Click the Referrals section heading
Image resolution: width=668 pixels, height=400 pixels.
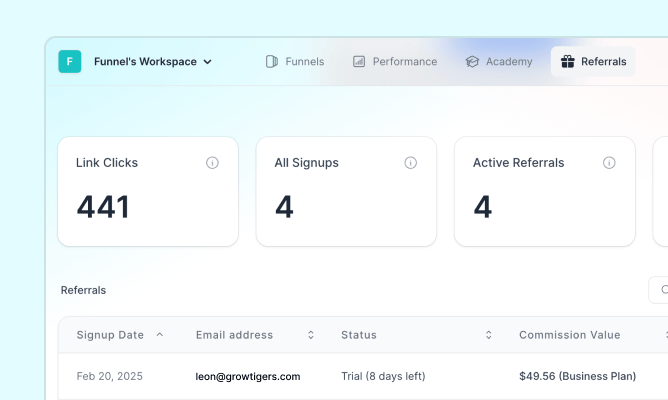tap(83, 290)
